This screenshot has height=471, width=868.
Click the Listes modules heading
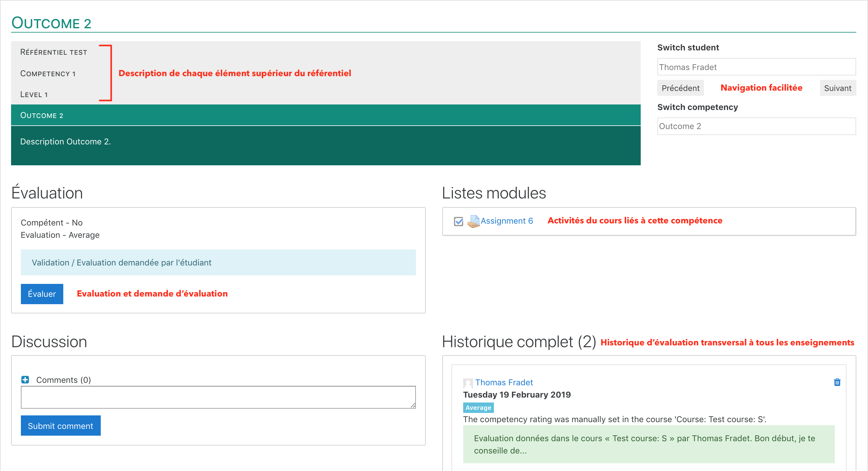(x=494, y=193)
